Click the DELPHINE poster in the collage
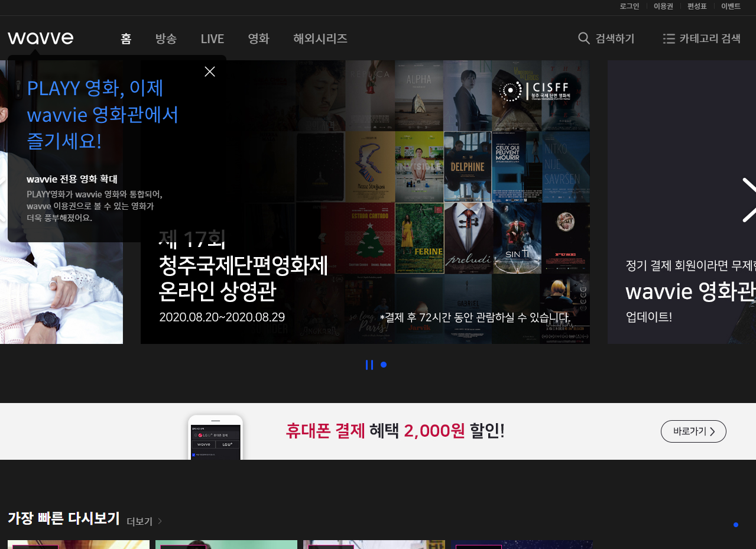 pos(468,166)
